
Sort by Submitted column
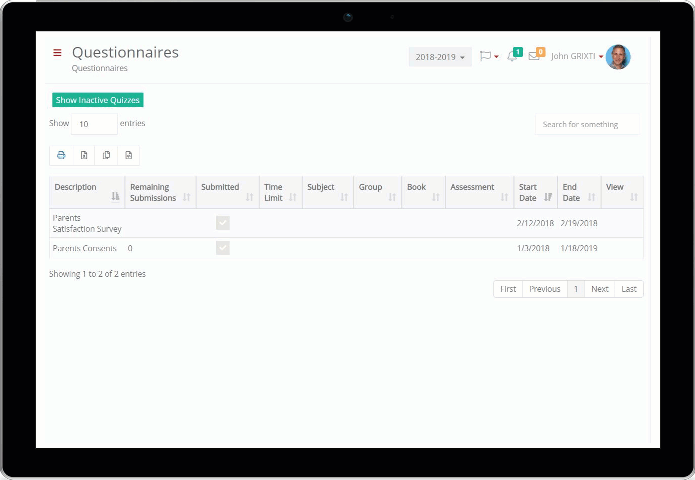[x=227, y=192]
